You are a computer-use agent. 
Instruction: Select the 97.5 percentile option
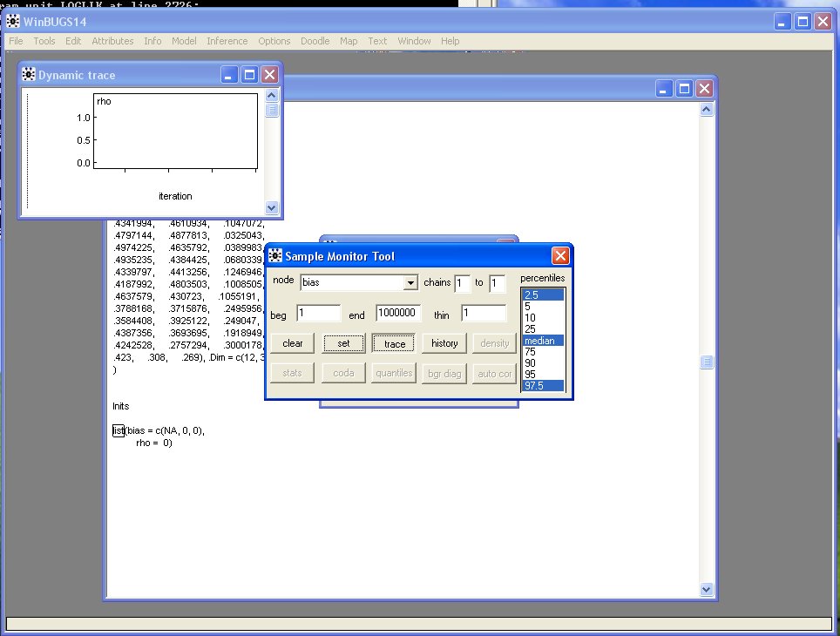tap(542, 386)
